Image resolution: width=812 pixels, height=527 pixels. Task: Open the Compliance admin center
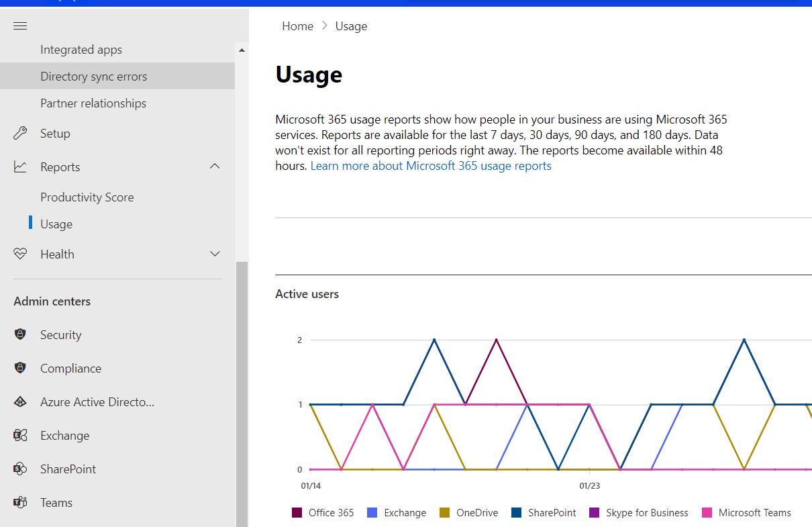click(70, 369)
